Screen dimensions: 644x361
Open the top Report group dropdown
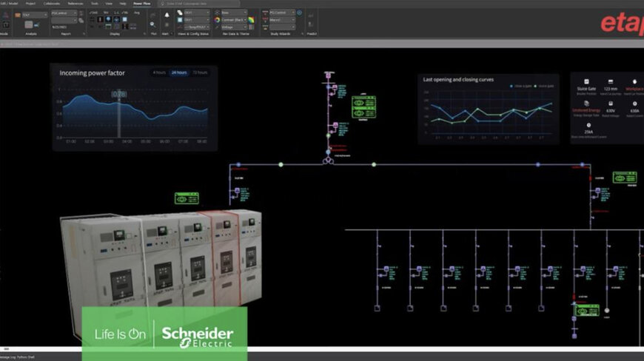(x=64, y=13)
